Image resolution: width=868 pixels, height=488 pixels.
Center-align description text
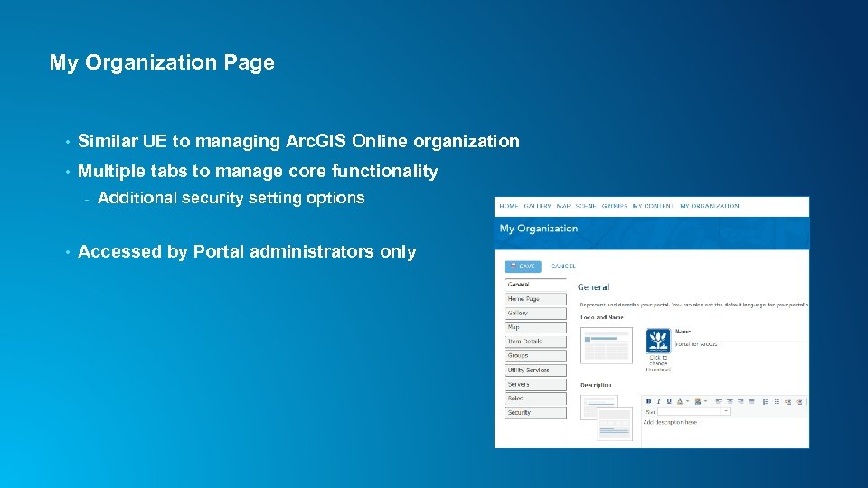731,401
